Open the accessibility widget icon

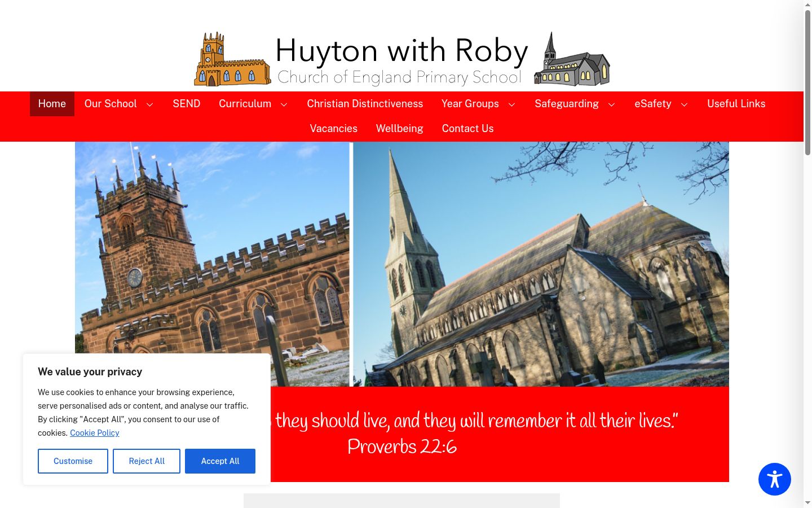(x=774, y=479)
